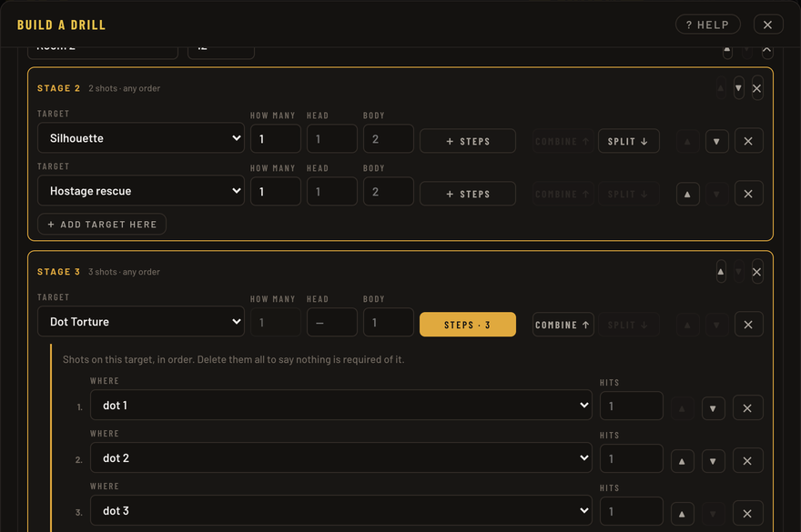Open the dot 3 location dropdown
Viewport: 801px width, 532px height.
coord(341,510)
